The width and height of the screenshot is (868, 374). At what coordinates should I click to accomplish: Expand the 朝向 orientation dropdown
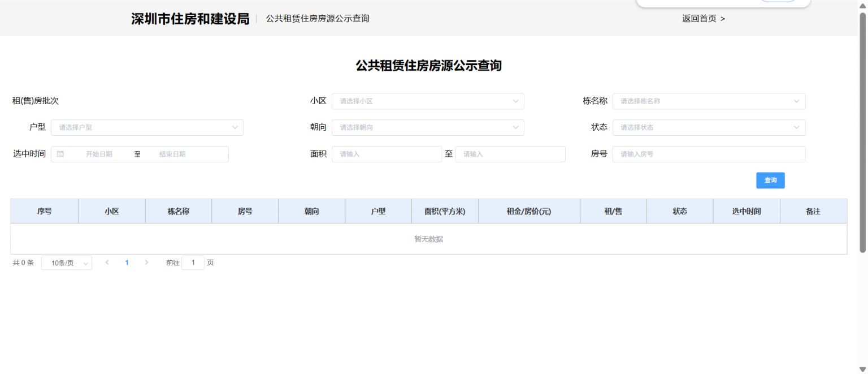427,127
